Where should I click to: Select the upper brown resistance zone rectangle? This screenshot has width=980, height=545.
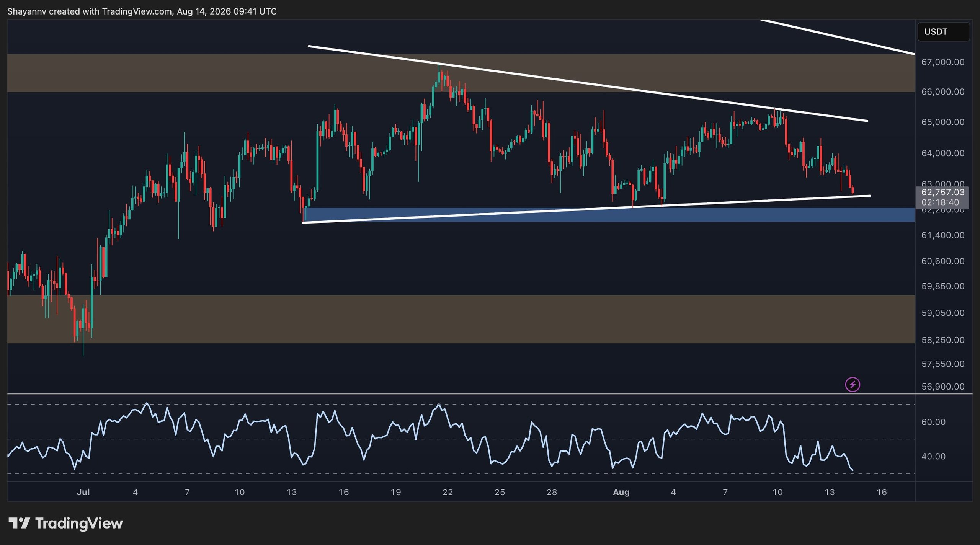point(461,73)
